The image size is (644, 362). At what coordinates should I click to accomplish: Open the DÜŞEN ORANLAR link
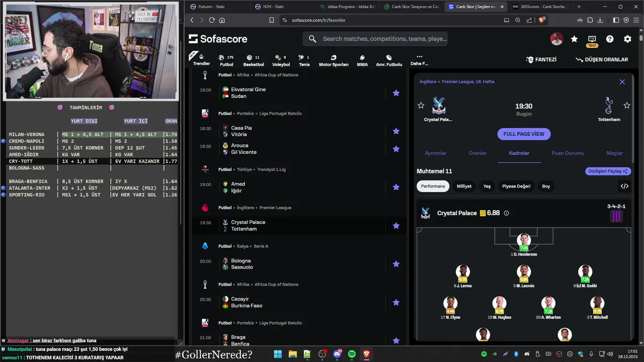(x=602, y=59)
